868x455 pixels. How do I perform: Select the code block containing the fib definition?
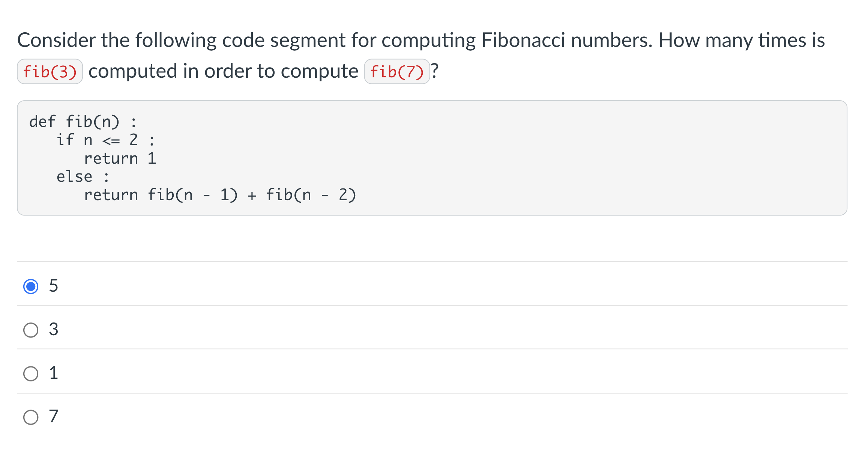pyautogui.click(x=431, y=158)
